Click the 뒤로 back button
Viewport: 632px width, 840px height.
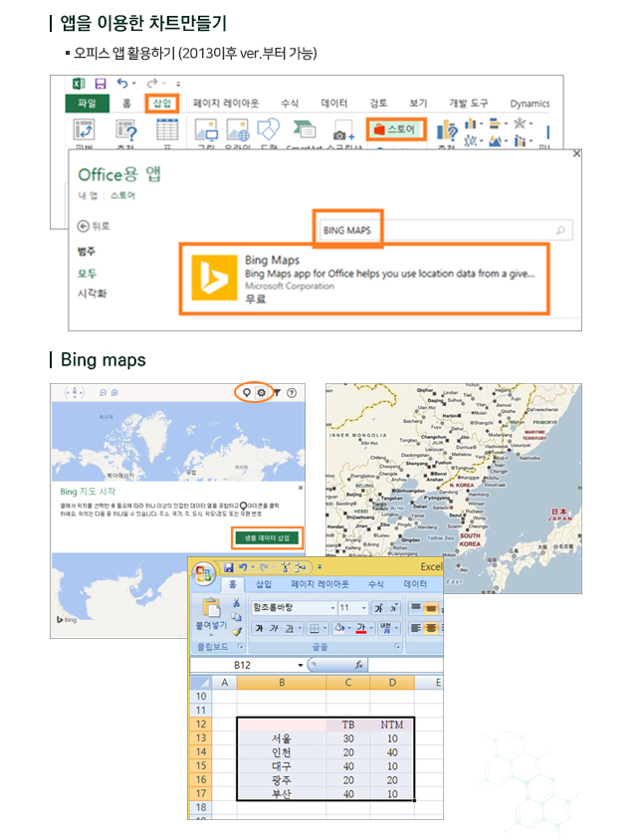pyautogui.click(x=94, y=226)
